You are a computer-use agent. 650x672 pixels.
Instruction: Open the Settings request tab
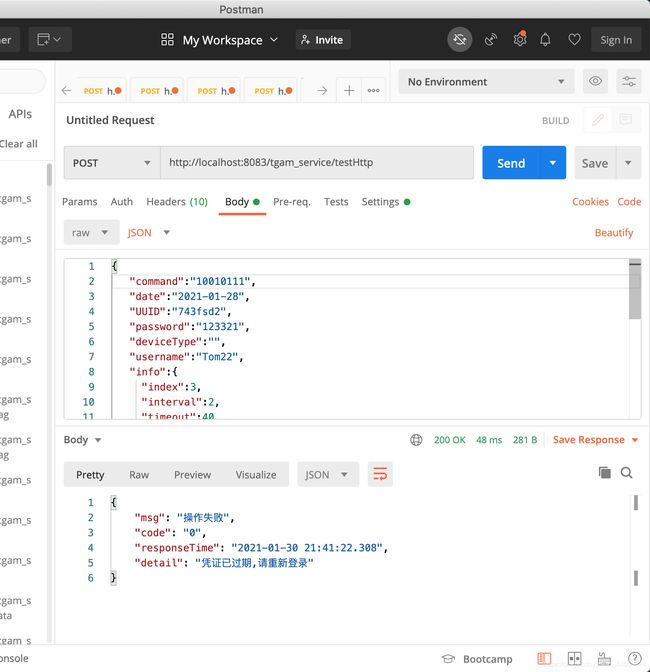pos(386,201)
